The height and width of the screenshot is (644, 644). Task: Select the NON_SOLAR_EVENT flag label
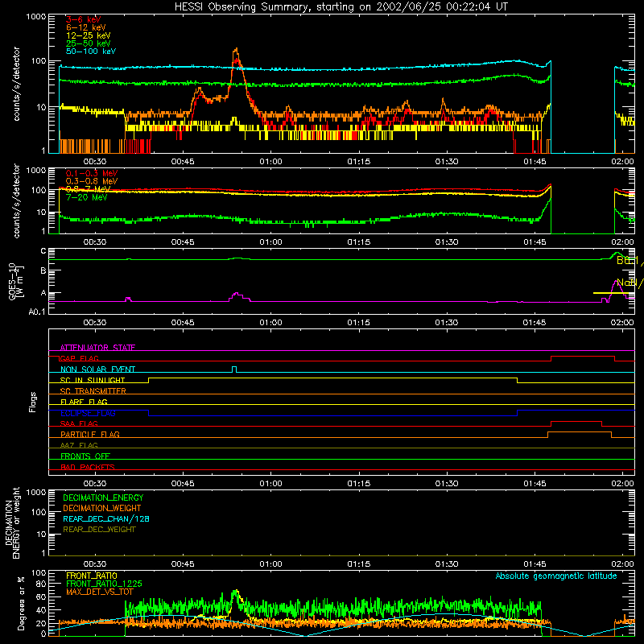pyautogui.click(x=97, y=369)
